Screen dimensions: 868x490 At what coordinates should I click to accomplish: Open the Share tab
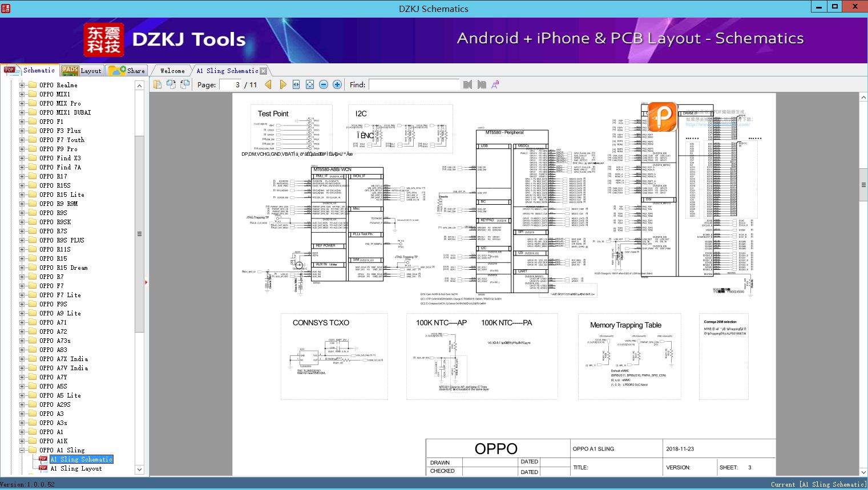[127, 71]
